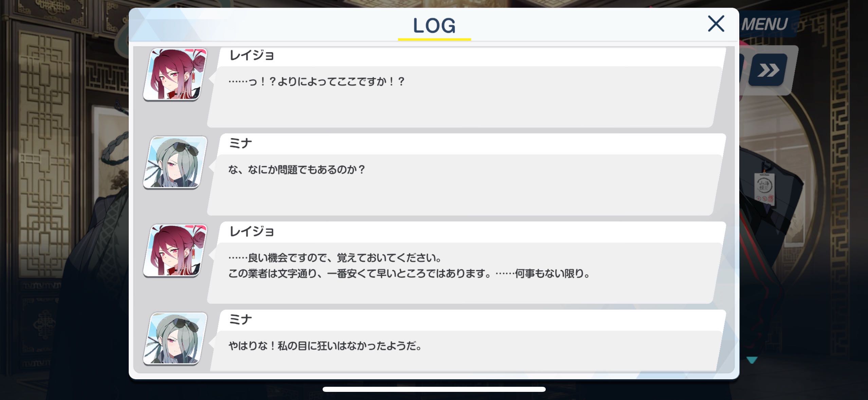Image resolution: width=868 pixels, height=400 pixels.
Task: Tap the bottom ミナ portrait thumbnail
Action: (x=175, y=339)
